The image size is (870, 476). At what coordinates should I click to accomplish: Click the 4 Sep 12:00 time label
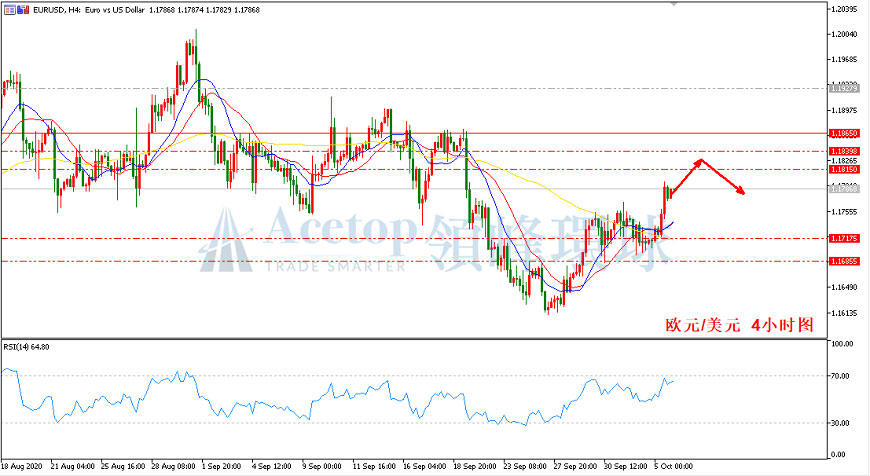click(x=272, y=467)
